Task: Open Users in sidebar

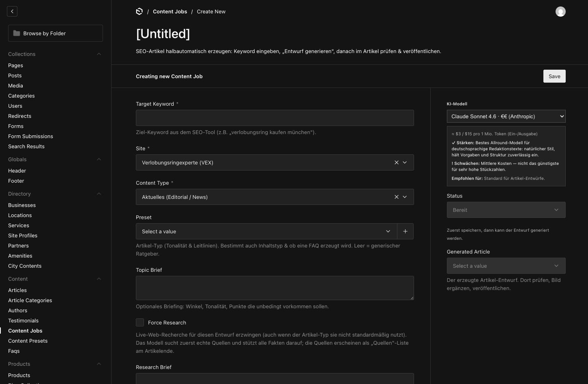Action: click(15, 106)
